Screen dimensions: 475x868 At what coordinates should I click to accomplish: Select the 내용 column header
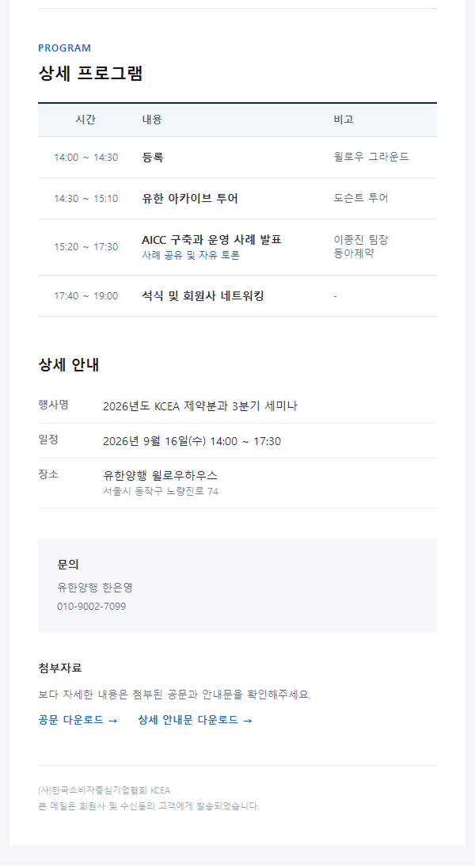point(152,120)
